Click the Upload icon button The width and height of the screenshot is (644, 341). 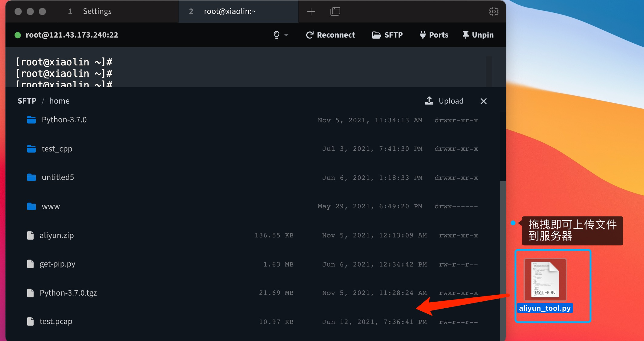(429, 101)
